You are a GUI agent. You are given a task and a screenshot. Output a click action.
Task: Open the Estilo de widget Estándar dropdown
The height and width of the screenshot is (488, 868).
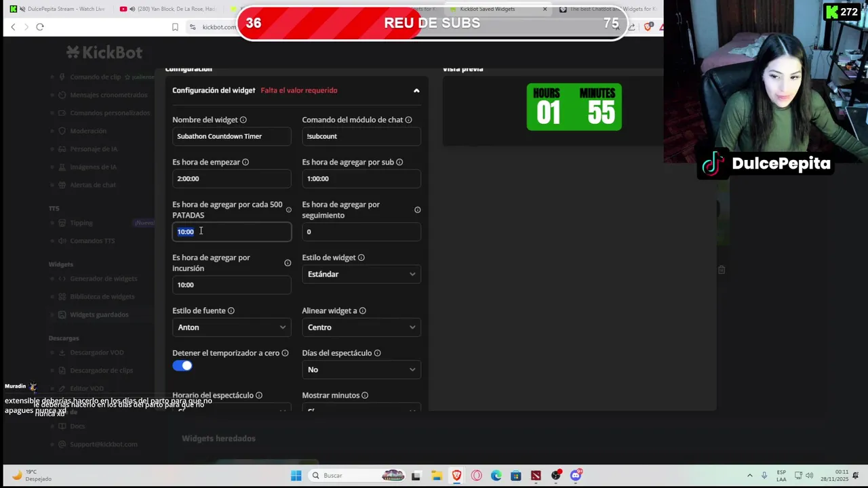(361, 274)
